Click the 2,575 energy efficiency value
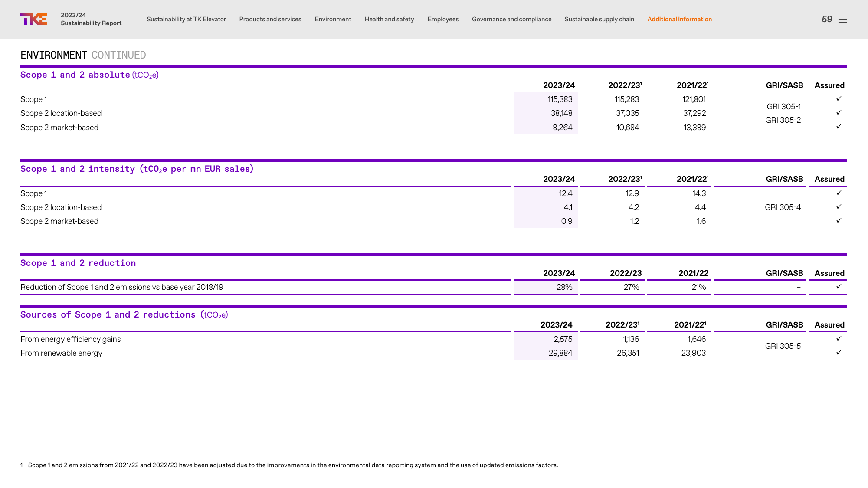 click(563, 339)
